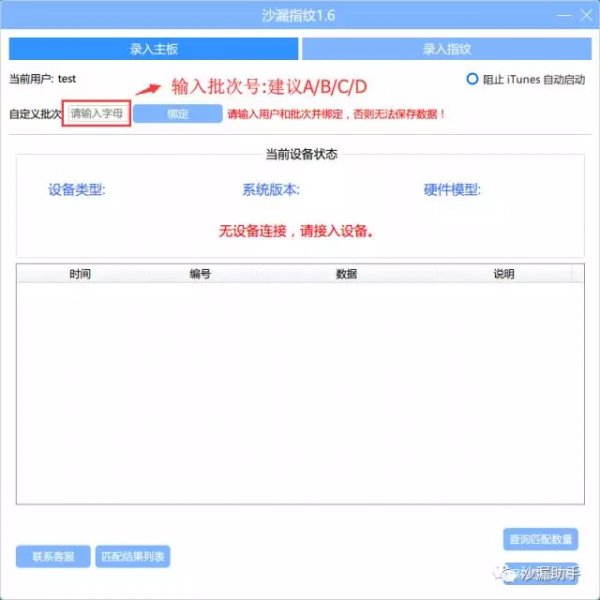Open the 录入指纹 tab

click(x=447, y=49)
